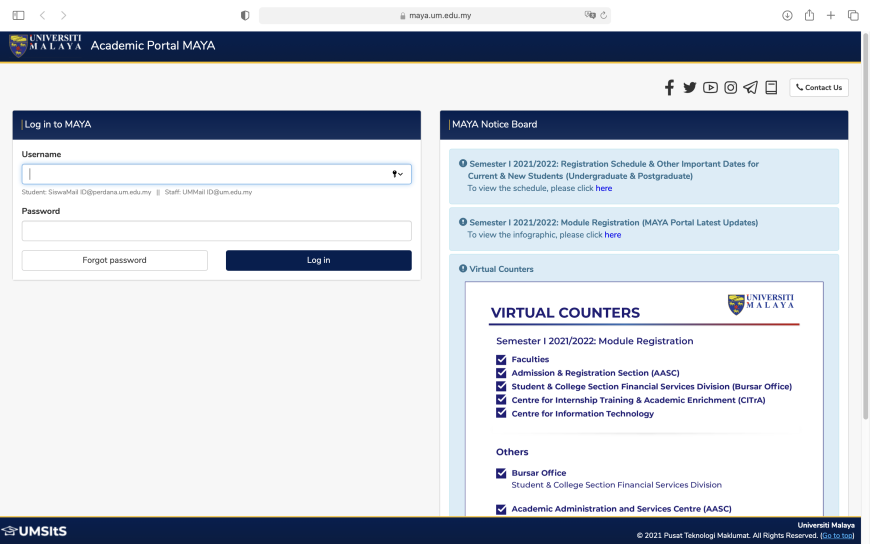The image size is (870, 544).
Task: Click Safari's share icon
Action: point(809,15)
